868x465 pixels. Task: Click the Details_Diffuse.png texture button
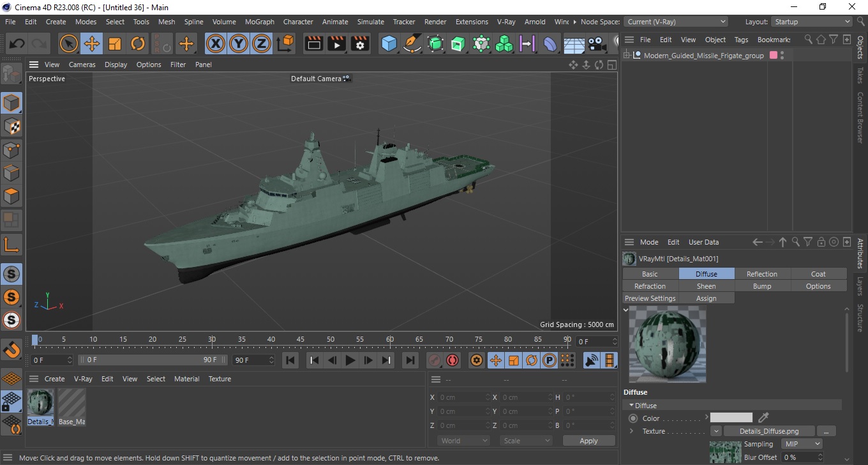(769, 431)
